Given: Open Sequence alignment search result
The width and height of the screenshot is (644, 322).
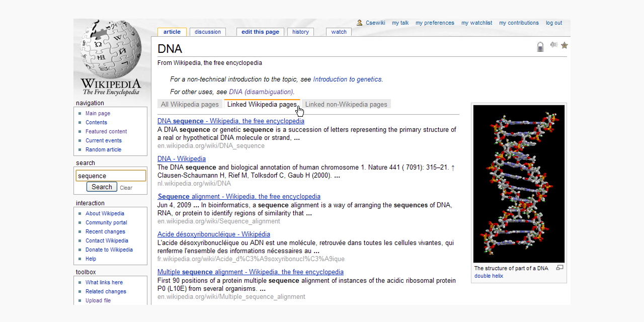Looking at the screenshot, I should coord(239,196).
